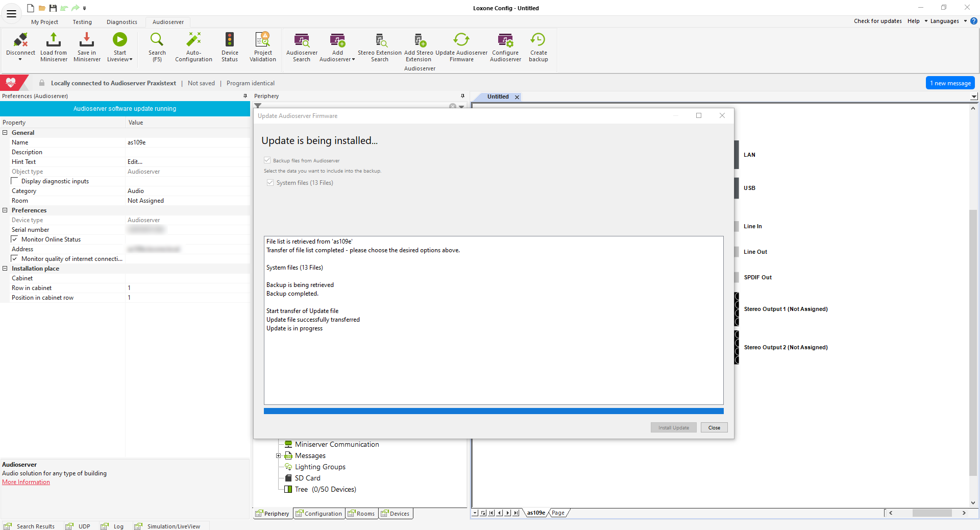Click Load from Miniserver icon

54,40
